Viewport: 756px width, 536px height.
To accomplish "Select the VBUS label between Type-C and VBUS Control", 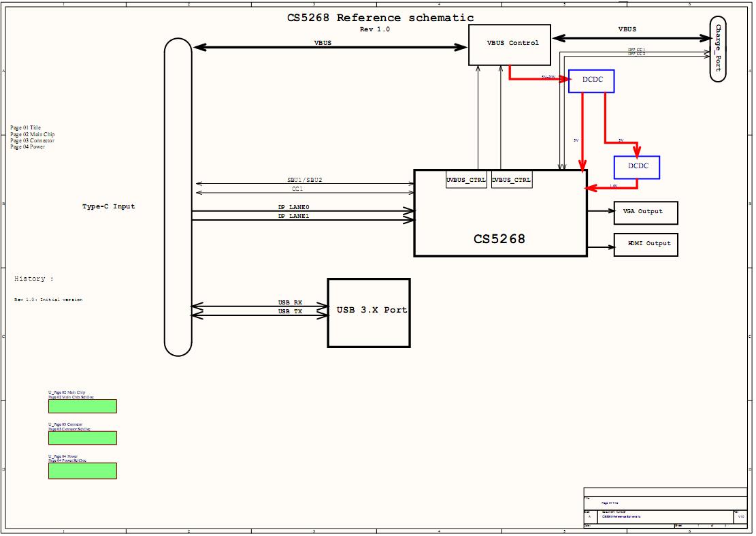I will 323,43.
